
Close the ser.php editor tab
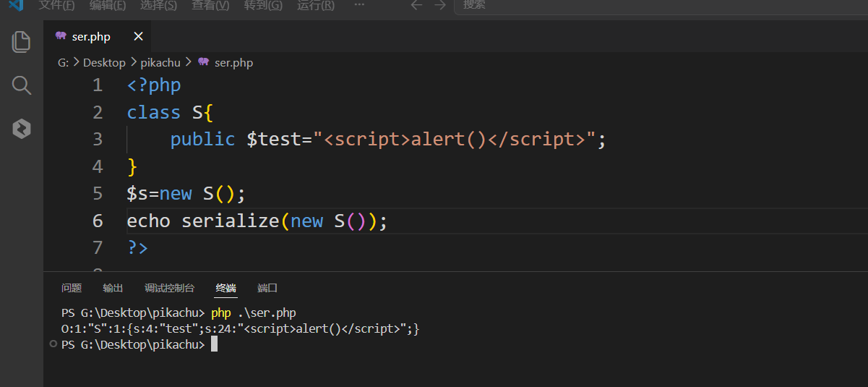(x=139, y=36)
